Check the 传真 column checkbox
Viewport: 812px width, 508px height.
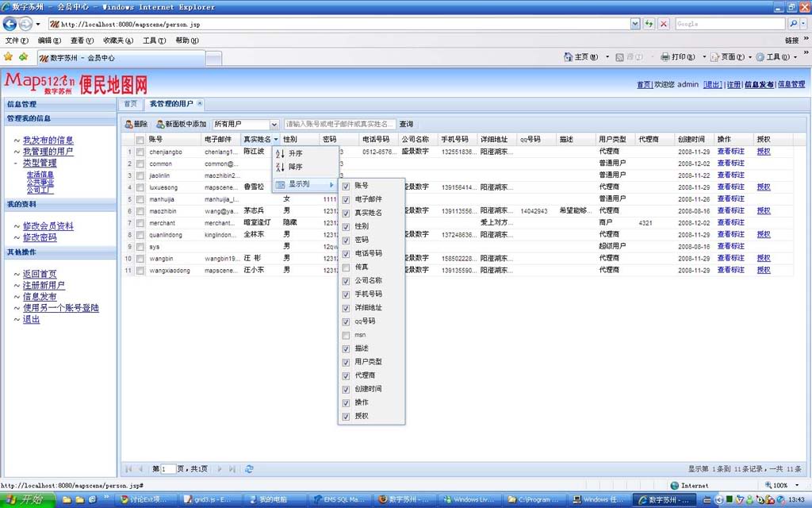(346, 267)
